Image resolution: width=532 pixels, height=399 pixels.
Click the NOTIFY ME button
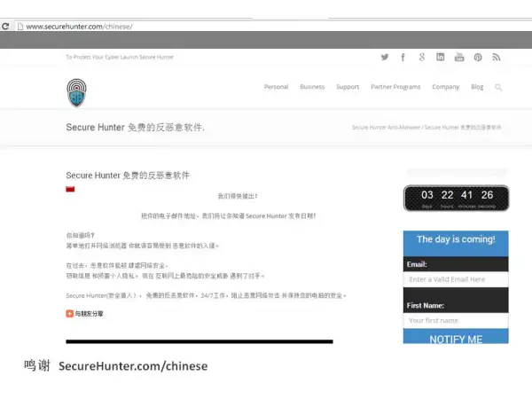tap(456, 337)
